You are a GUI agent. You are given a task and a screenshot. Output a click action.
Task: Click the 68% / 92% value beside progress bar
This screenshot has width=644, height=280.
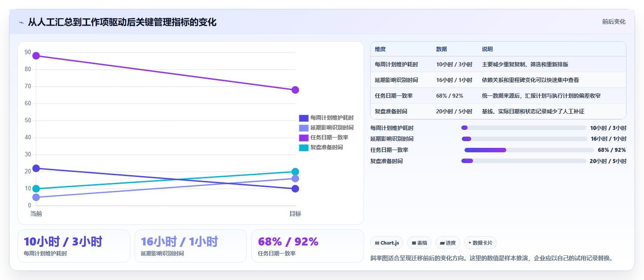(612, 150)
